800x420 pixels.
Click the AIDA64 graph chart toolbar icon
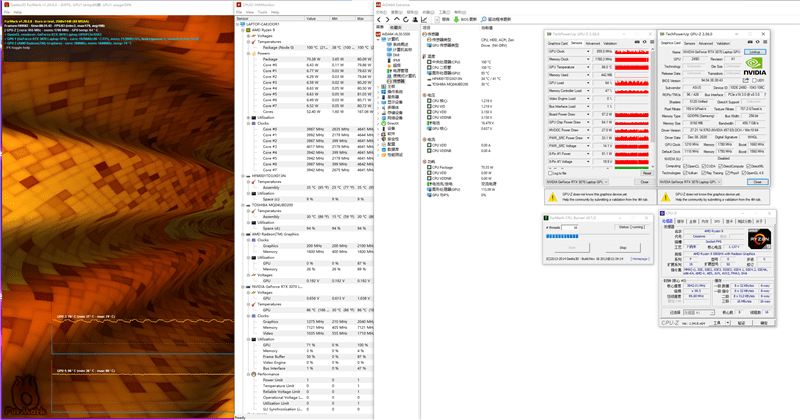(x=424, y=19)
